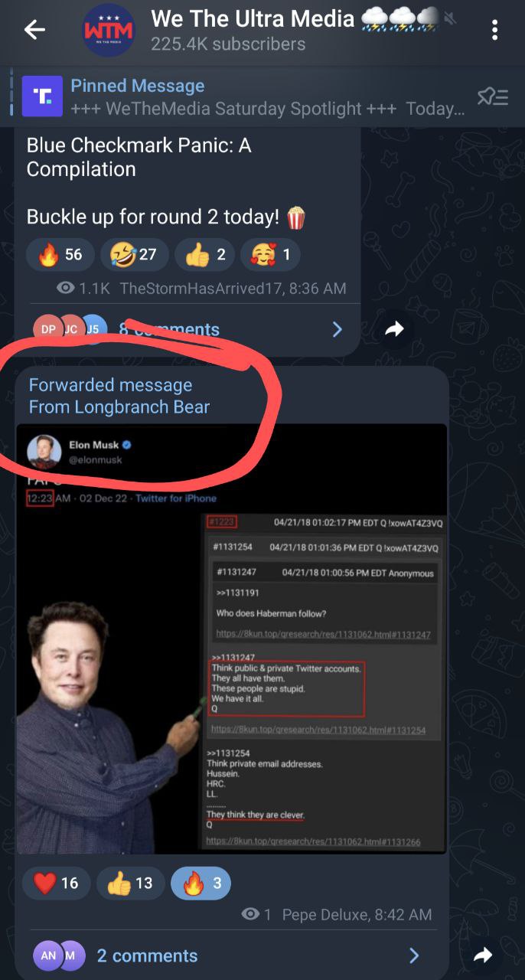The height and width of the screenshot is (980, 525).
Task: Open the Elon Musk Q post image
Action: [231, 639]
